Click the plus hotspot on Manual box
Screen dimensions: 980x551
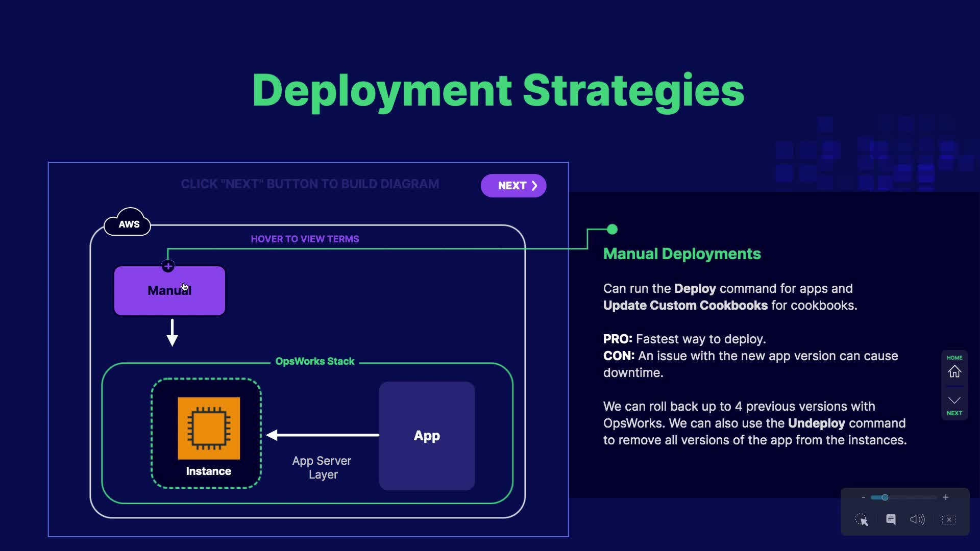tap(168, 266)
